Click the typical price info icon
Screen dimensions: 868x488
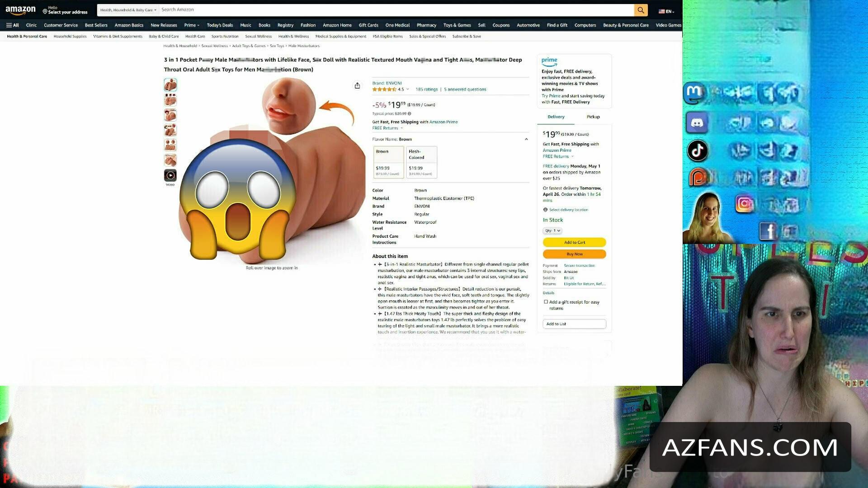(x=410, y=114)
